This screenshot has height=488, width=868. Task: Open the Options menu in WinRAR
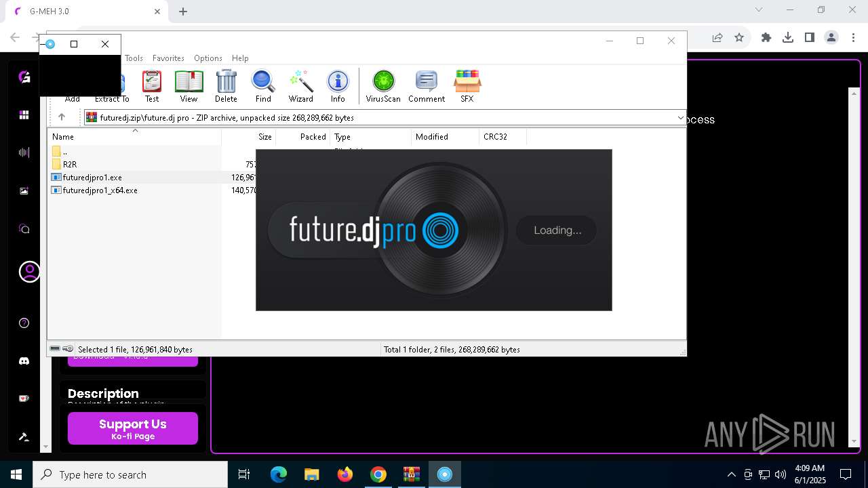pyautogui.click(x=208, y=58)
